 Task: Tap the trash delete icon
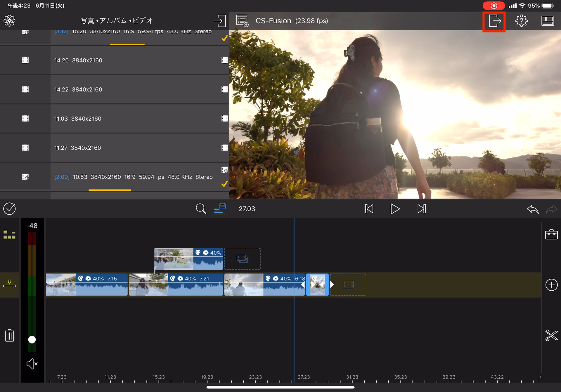tap(9, 335)
